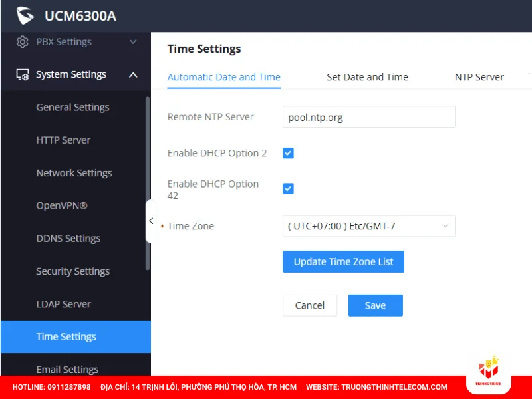Click the Time Settings page heading
Viewport: 532px width, 399px height.
tap(204, 49)
